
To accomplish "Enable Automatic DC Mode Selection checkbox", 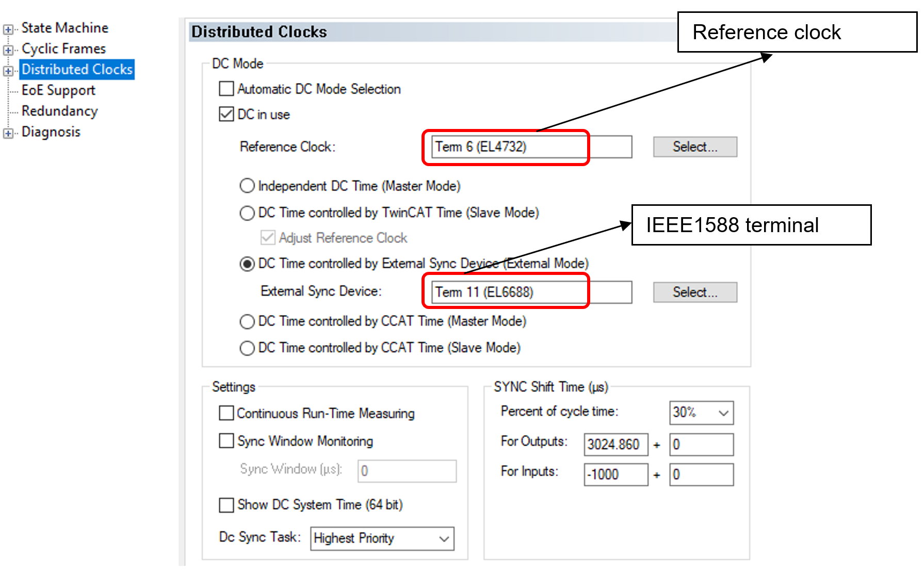I will pyautogui.click(x=226, y=89).
